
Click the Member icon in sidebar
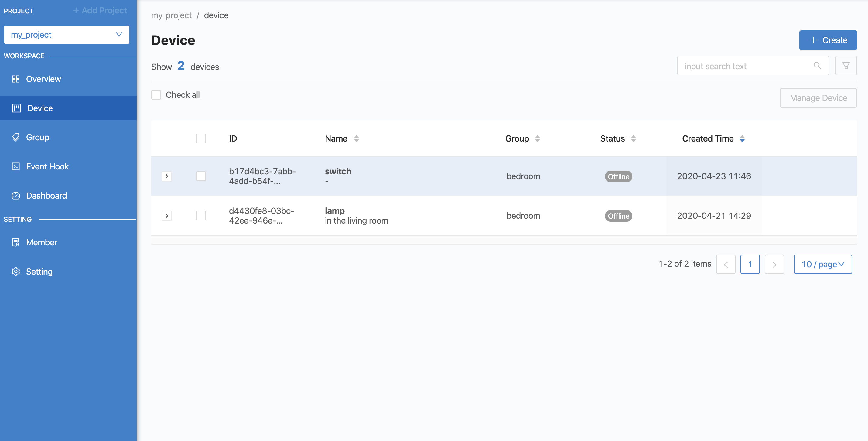pos(15,242)
